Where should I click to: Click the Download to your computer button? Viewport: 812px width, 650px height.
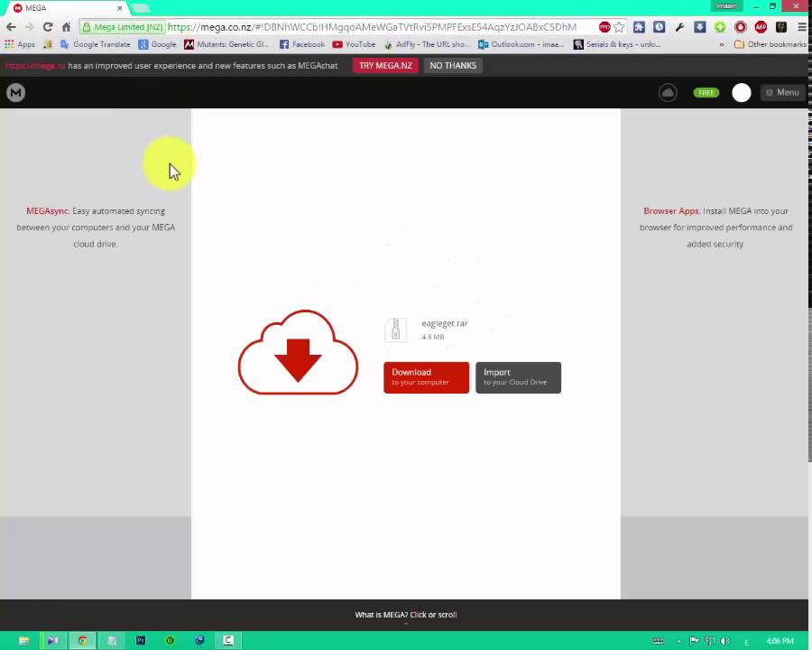(x=426, y=377)
